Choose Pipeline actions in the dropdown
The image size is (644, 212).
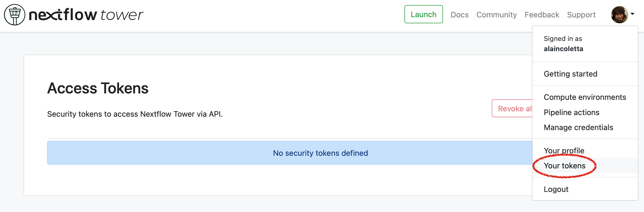pyautogui.click(x=571, y=112)
